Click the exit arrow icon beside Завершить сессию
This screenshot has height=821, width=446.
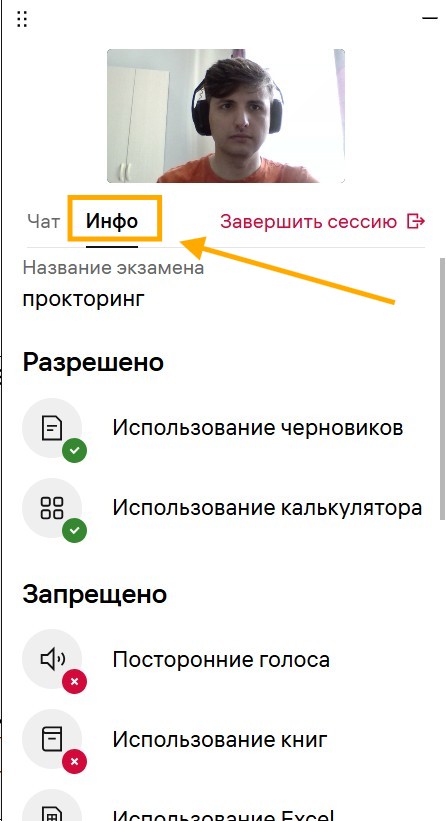(416, 221)
